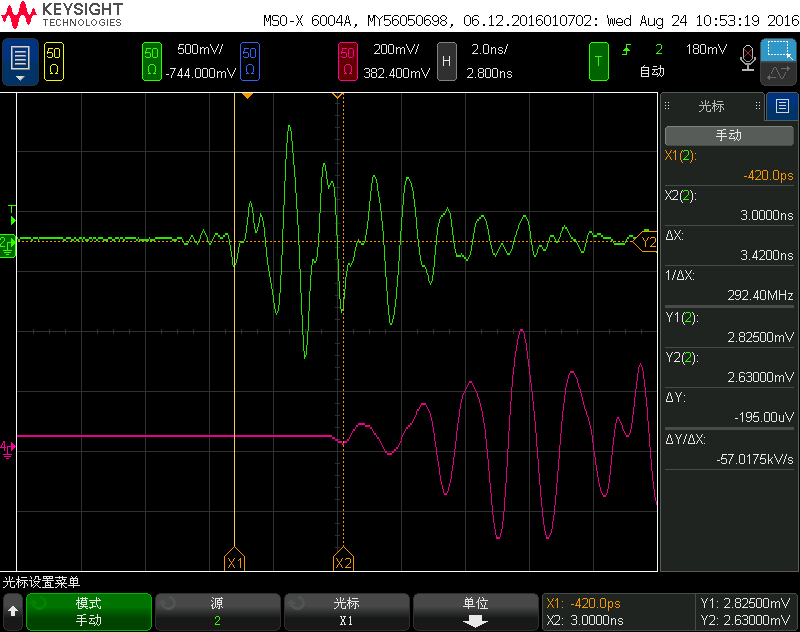Open the sidebar list selector icon
This screenshot has height=632, width=800.
tap(782, 106)
